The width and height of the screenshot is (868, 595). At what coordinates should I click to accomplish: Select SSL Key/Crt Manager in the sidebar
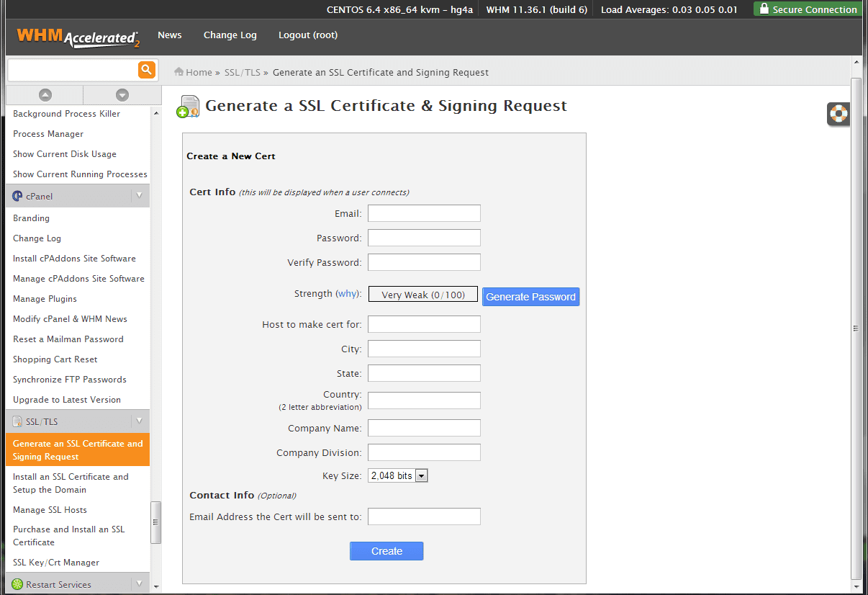point(56,563)
